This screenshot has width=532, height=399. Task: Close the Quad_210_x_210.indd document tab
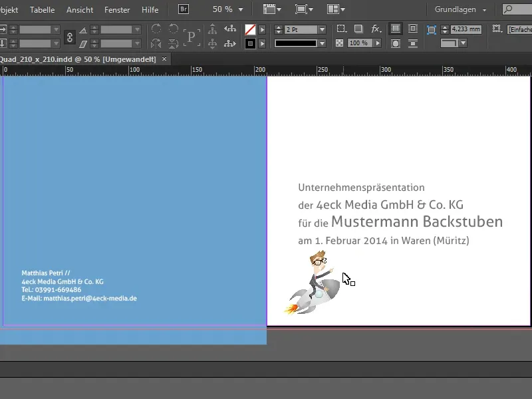click(x=164, y=59)
